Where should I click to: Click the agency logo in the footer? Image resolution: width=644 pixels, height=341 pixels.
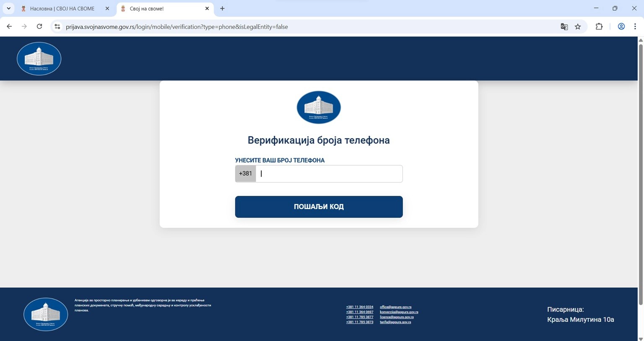46,315
